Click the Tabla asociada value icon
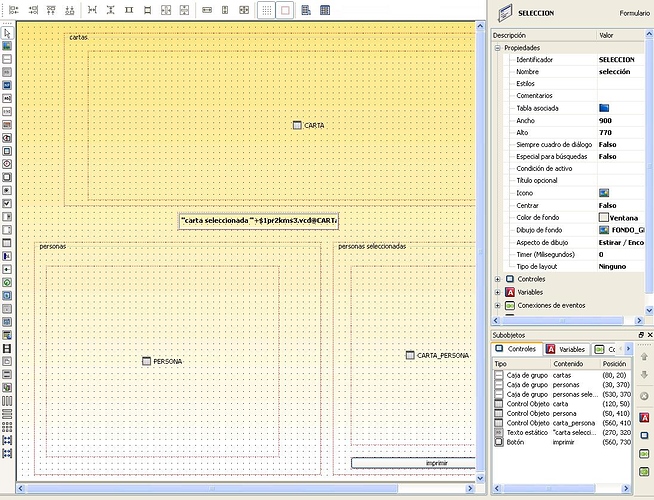Screen dimensions: 654x500 604,108
